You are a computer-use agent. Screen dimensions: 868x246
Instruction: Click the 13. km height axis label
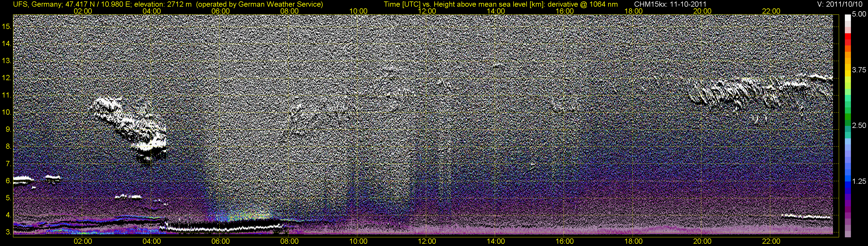[x=6, y=61]
